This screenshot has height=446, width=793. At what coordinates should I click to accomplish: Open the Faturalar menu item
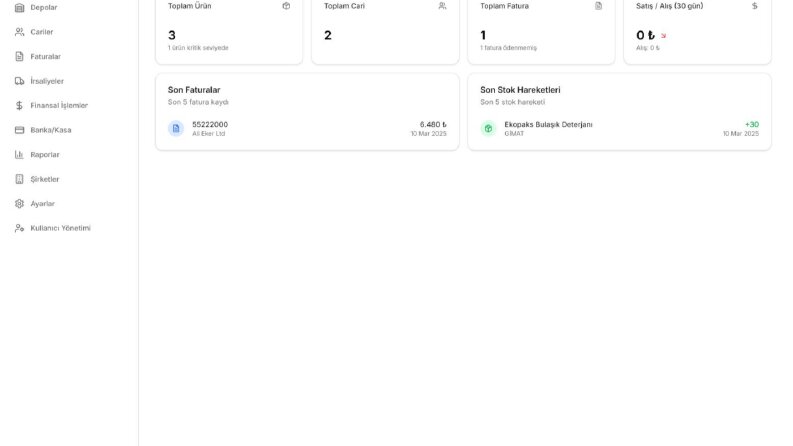tap(46, 56)
